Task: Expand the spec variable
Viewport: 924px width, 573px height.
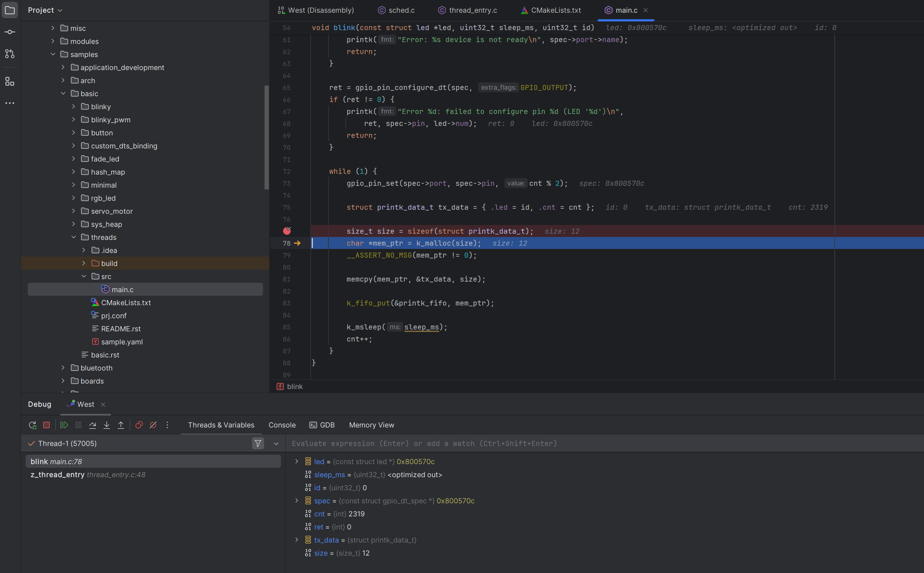Action: click(x=297, y=500)
